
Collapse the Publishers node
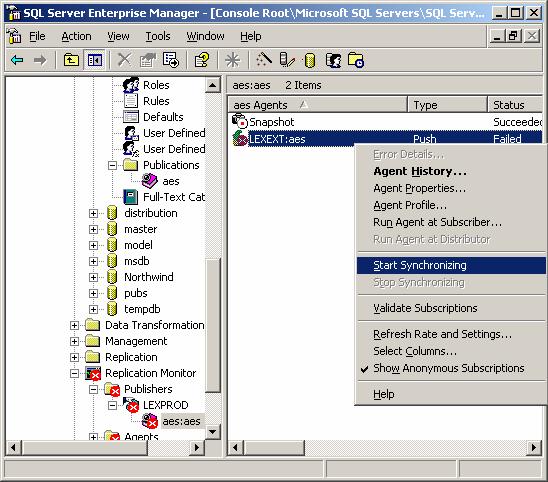pyautogui.click(x=93, y=389)
